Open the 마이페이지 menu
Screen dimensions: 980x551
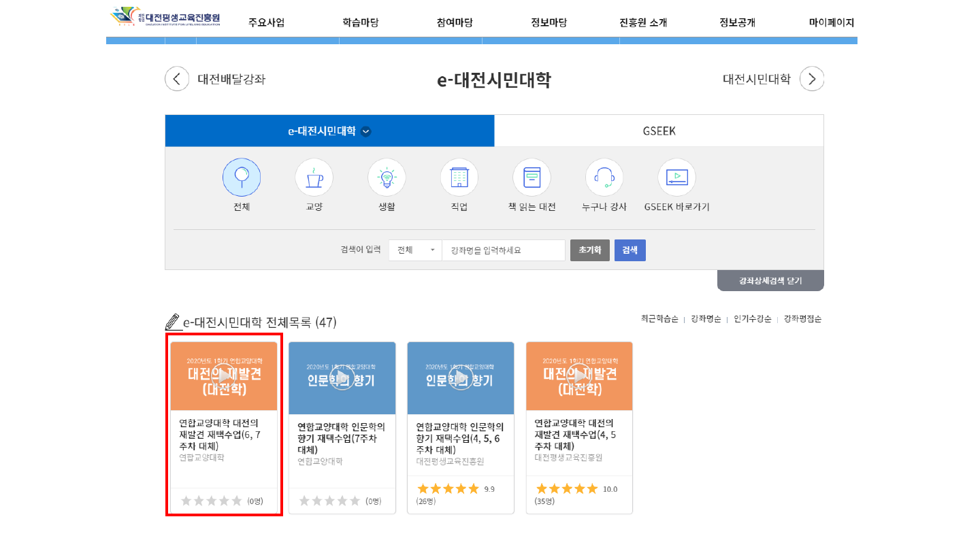[831, 22]
